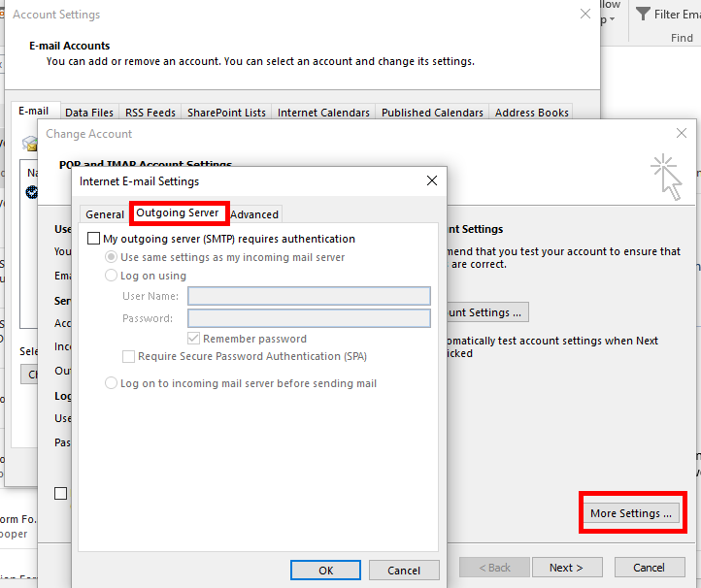The height and width of the screenshot is (588, 701).
Task: Select Log on to incoming server before sending
Action: 111,383
